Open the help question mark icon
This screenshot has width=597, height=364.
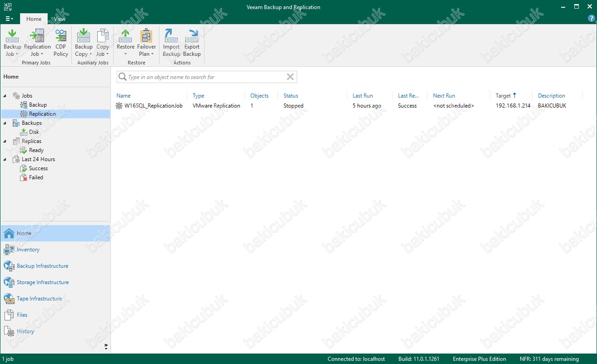[591, 18]
